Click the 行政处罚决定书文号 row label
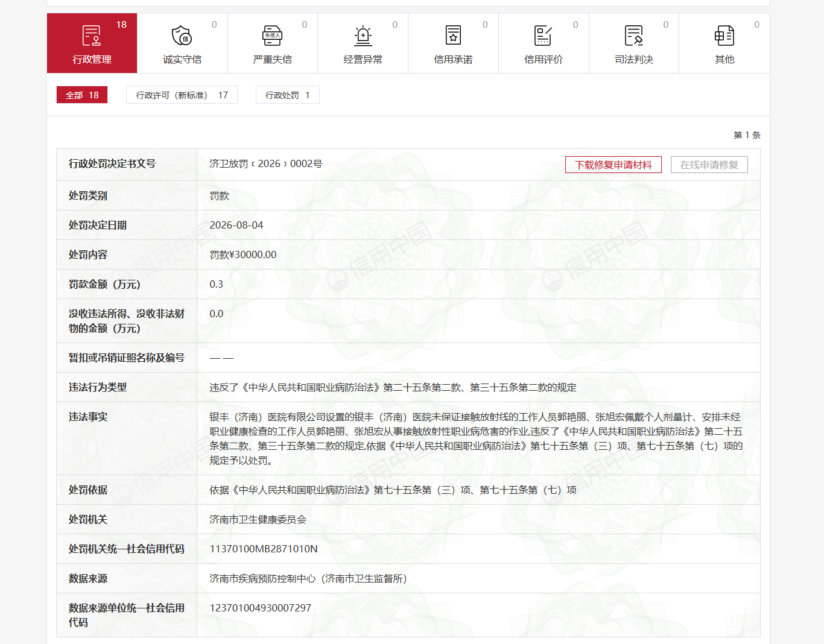Viewport: 824px width, 644px height. (x=112, y=164)
